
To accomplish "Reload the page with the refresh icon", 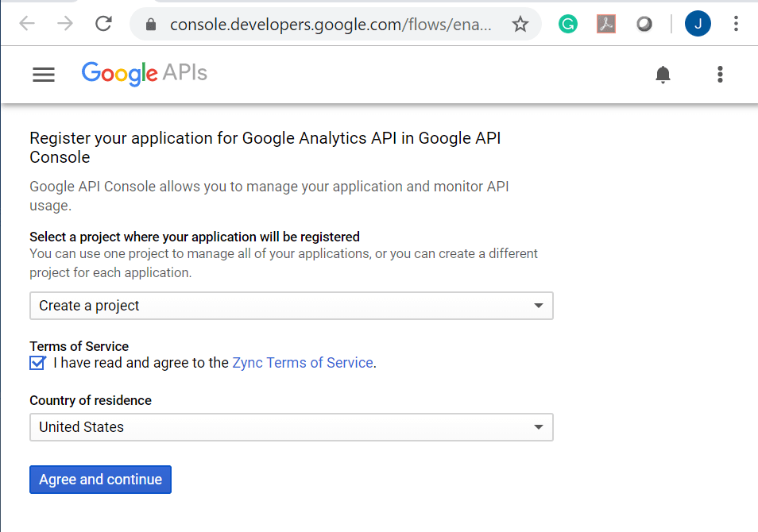I will [x=103, y=24].
